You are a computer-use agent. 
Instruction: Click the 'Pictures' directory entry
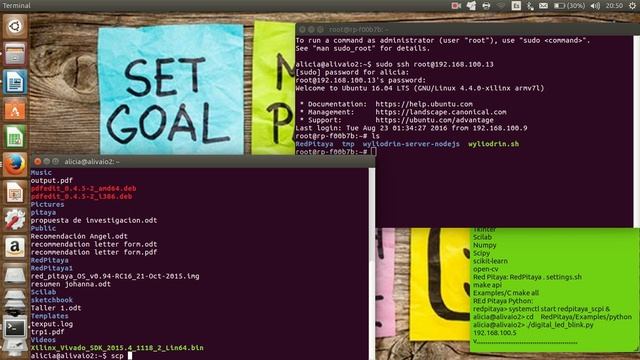[x=47, y=204]
